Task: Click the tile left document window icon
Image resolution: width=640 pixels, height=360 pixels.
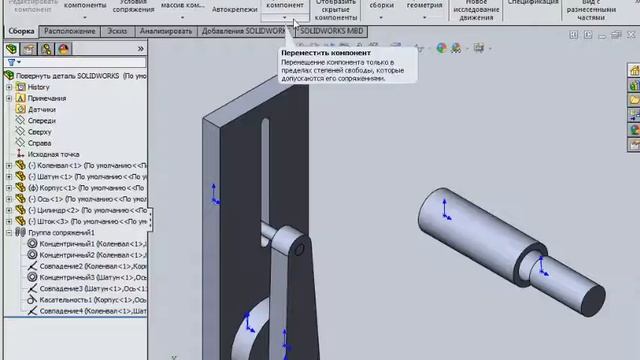Action: pos(573,35)
